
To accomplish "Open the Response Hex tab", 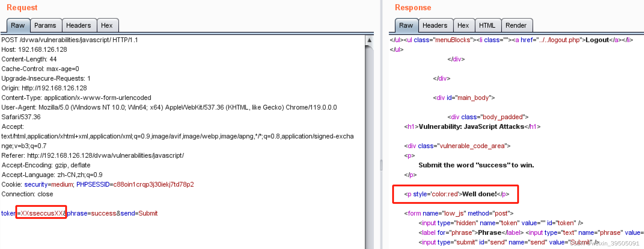I will pyautogui.click(x=463, y=26).
